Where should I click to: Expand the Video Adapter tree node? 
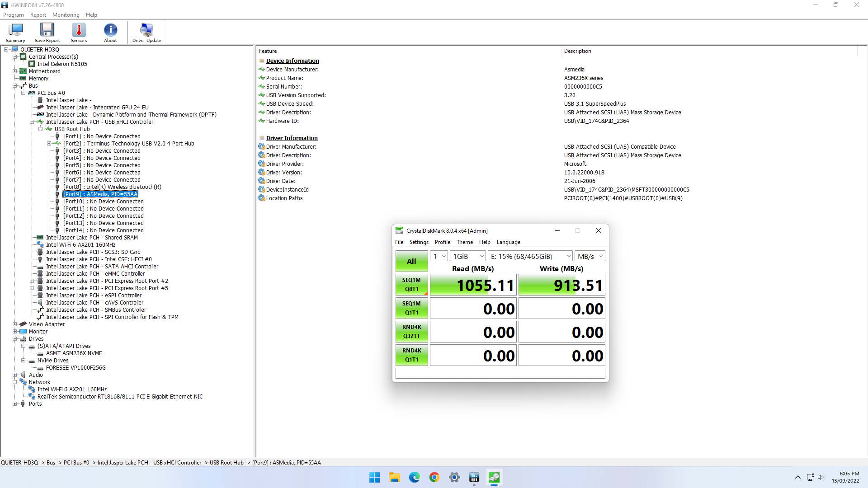point(14,324)
